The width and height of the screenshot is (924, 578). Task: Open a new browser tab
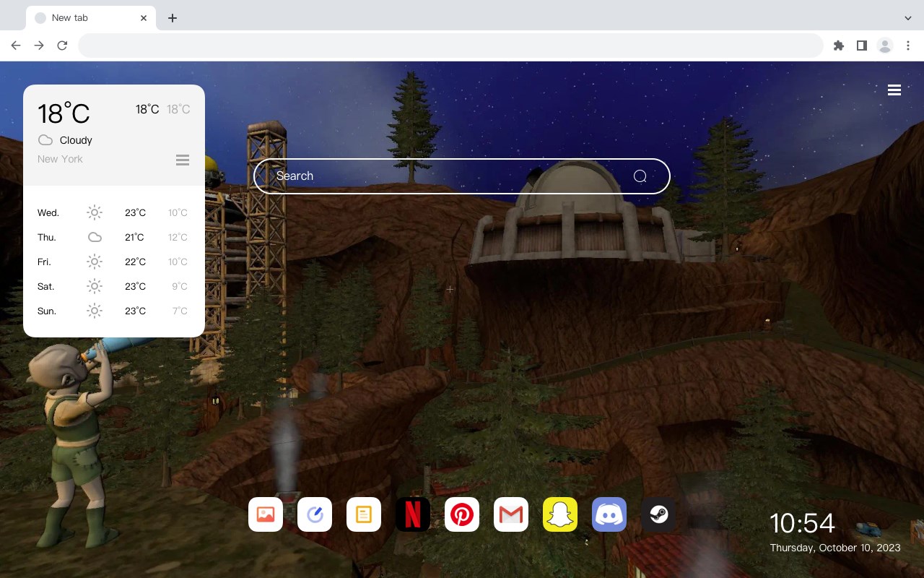pyautogui.click(x=172, y=18)
